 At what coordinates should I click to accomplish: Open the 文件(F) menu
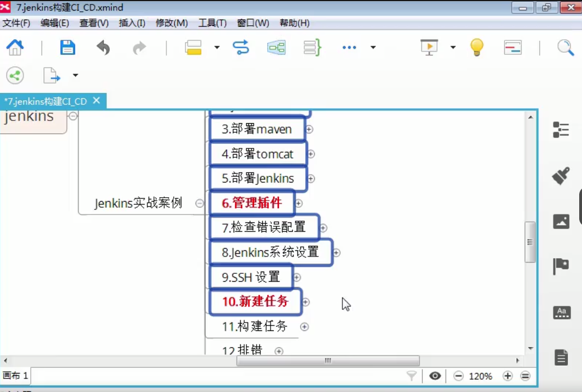[16, 23]
